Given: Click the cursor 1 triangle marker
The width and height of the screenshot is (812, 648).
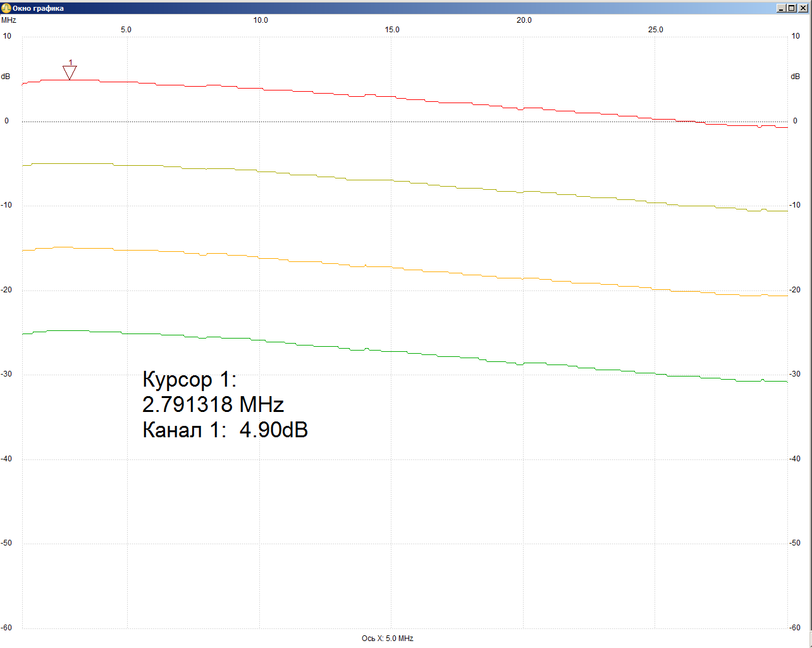Looking at the screenshot, I should pos(70,72).
